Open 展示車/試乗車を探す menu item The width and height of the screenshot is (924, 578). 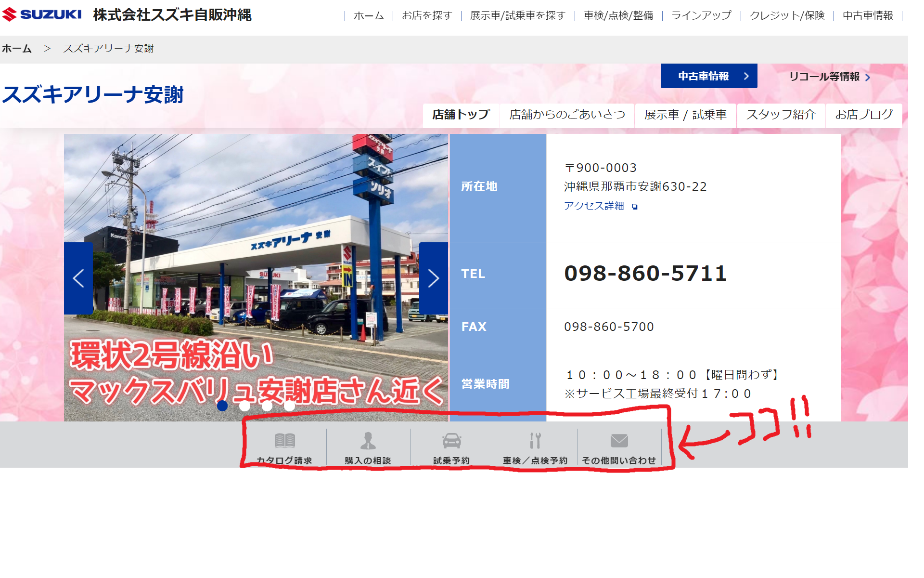(x=518, y=15)
